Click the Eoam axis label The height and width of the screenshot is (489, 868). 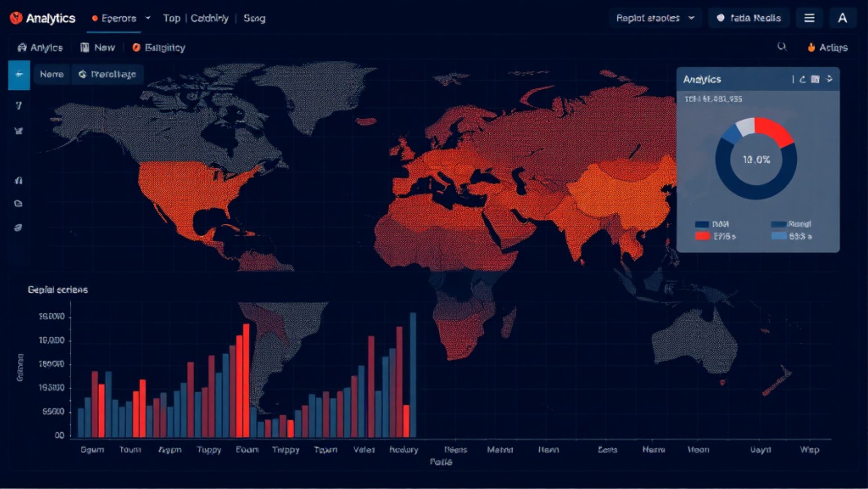click(247, 450)
